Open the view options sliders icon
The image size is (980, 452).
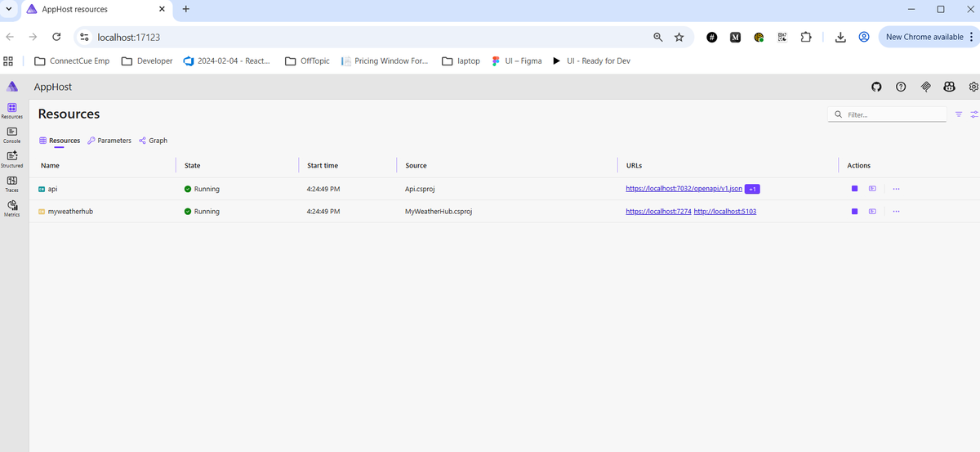974,114
